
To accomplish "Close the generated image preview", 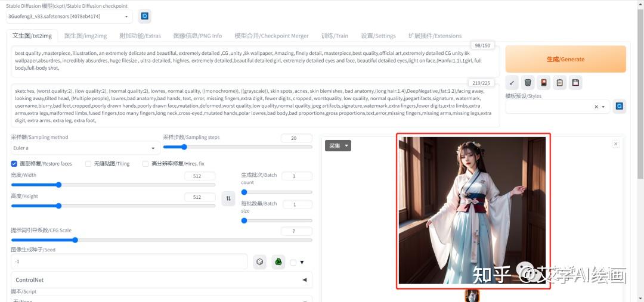I will [x=615, y=144].
